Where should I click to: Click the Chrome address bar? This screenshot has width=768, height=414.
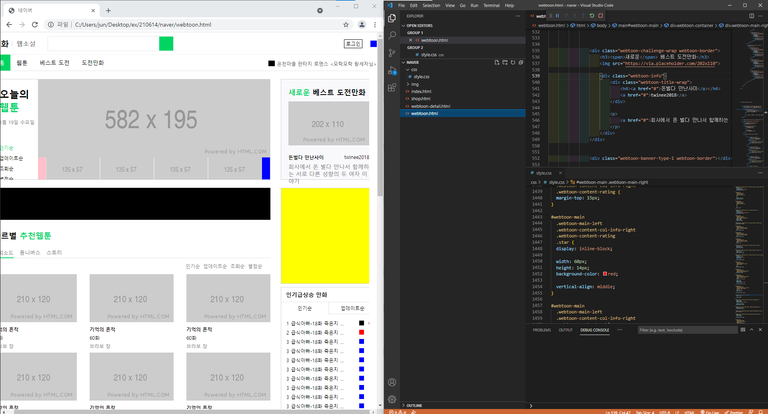tap(196, 24)
